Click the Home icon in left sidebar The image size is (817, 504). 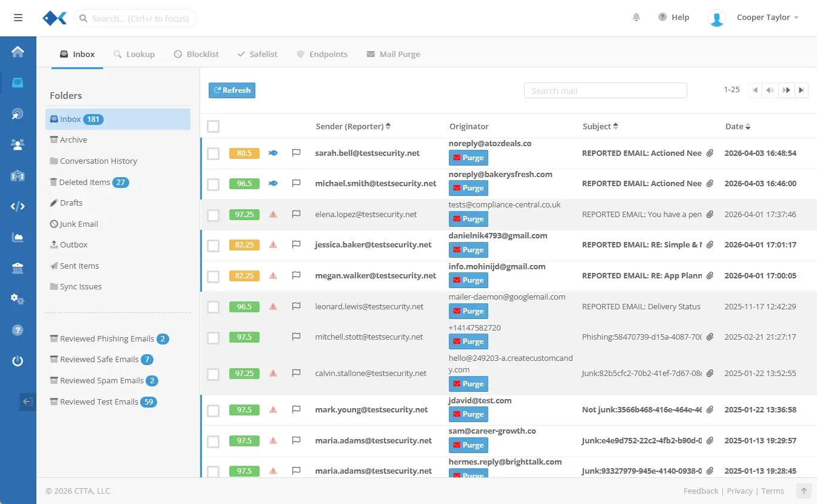[18, 52]
